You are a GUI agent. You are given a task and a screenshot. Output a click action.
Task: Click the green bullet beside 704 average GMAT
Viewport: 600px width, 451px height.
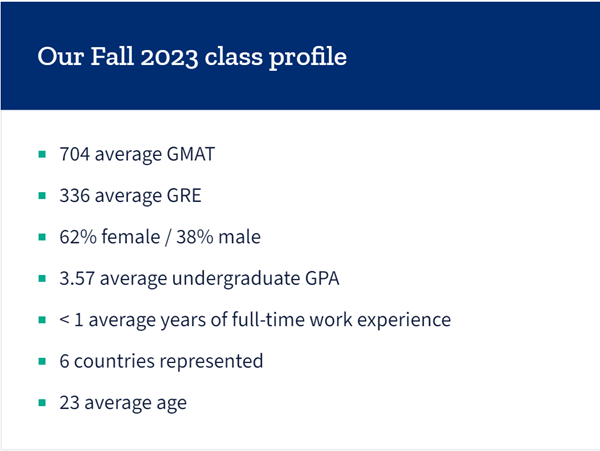pos(42,155)
